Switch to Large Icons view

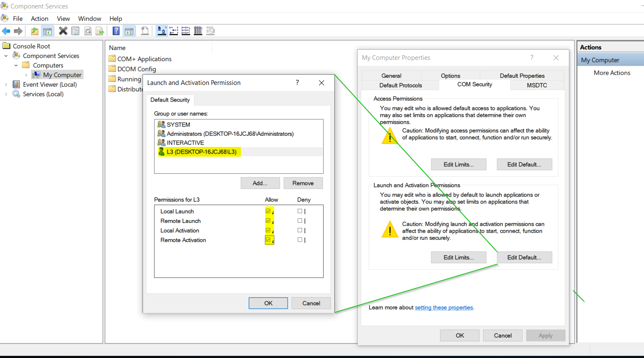pos(162,31)
